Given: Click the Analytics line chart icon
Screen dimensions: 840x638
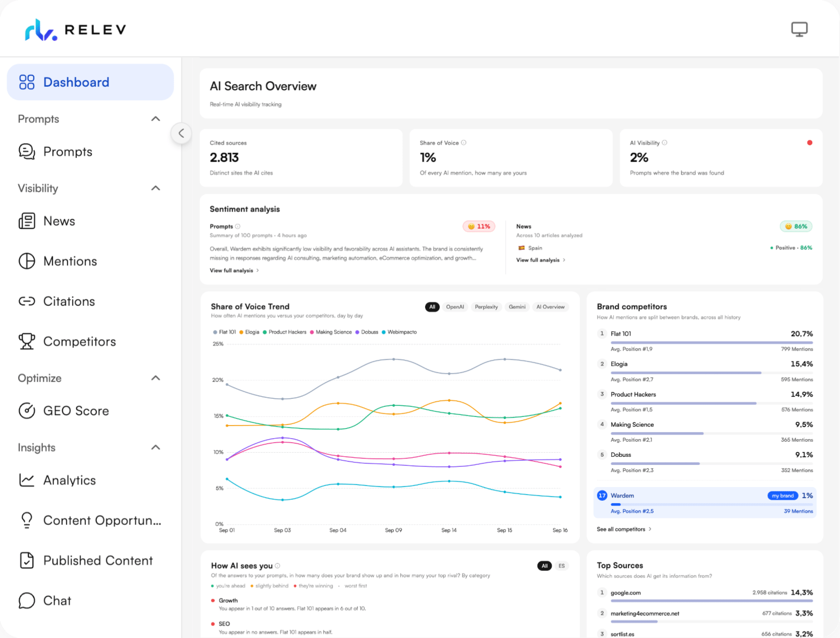Looking at the screenshot, I should tap(27, 480).
